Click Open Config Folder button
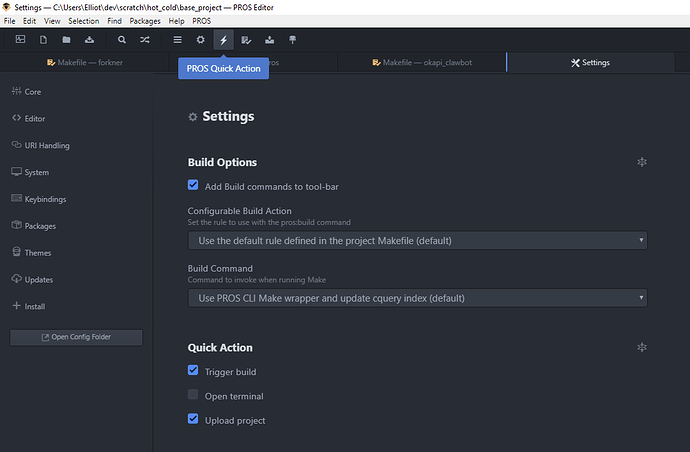The width and height of the screenshot is (690, 452). 76,337
